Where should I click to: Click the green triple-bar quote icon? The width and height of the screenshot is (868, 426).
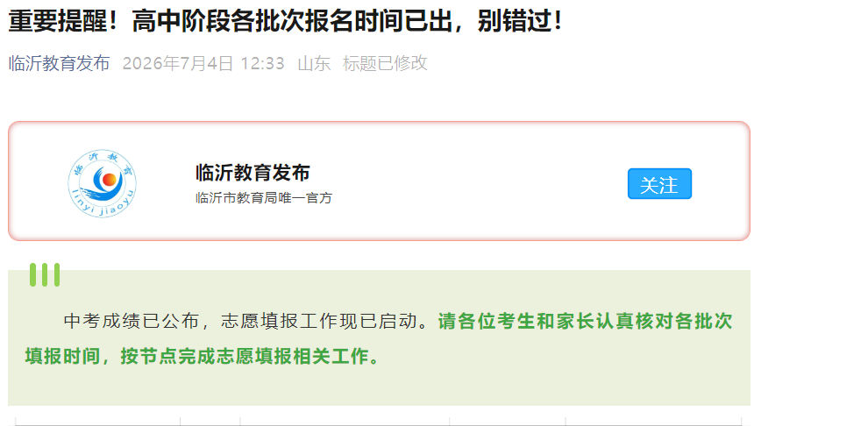click(x=45, y=275)
